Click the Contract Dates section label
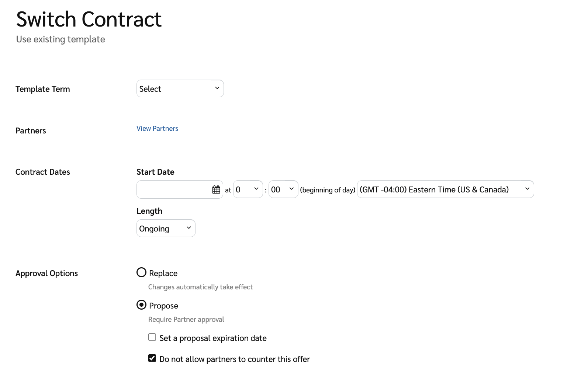588x390 pixels. pos(43,172)
